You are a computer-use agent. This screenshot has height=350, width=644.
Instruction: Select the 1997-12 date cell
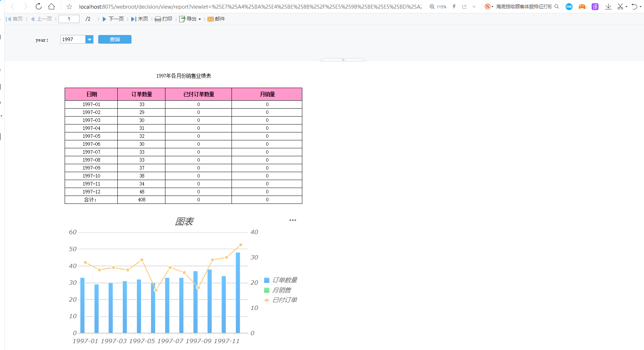(91, 192)
